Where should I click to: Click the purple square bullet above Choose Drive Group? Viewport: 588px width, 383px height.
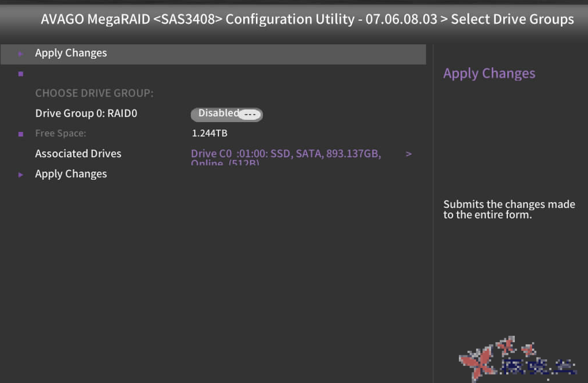21,74
